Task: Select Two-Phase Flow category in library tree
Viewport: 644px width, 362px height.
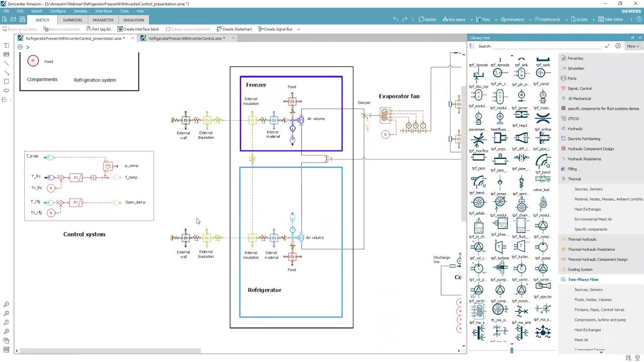Action: click(583, 280)
